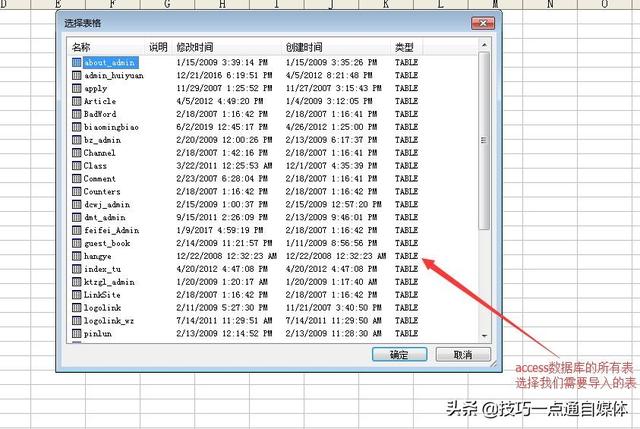The width and height of the screenshot is (640, 429).
Task: Click the table icon beside feifei_Admin
Action: coord(76,230)
